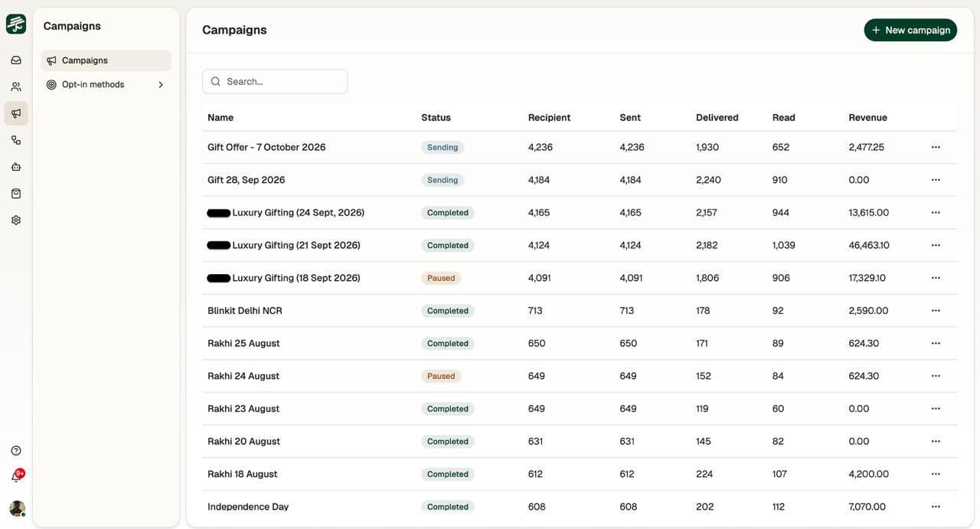Open the Gift 28, Sep 2026 campaign
Screen dimensions: 980x529
point(247,180)
